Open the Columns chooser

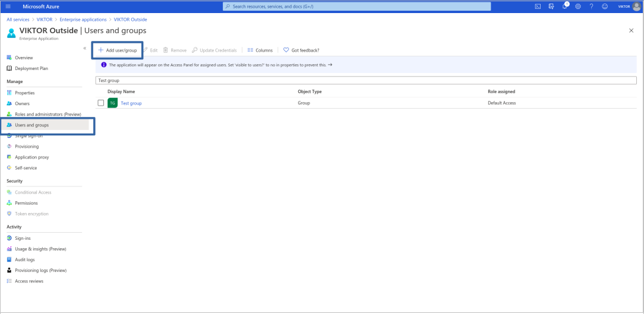[260, 50]
